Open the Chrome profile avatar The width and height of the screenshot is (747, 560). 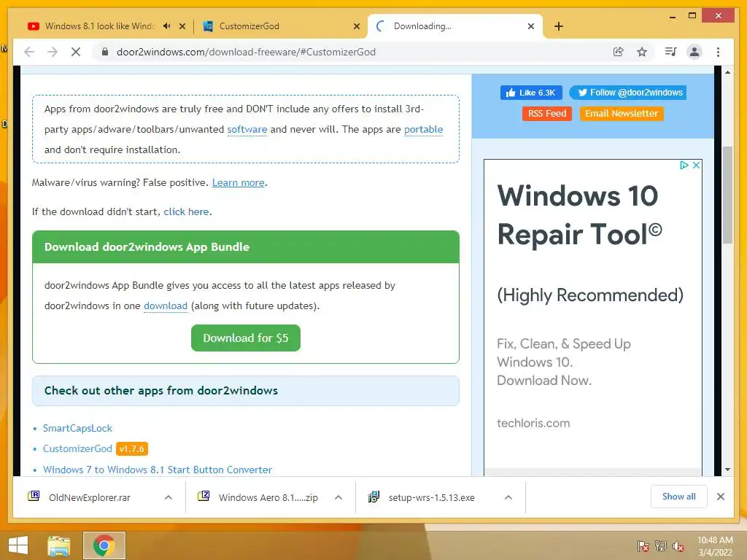coord(694,52)
